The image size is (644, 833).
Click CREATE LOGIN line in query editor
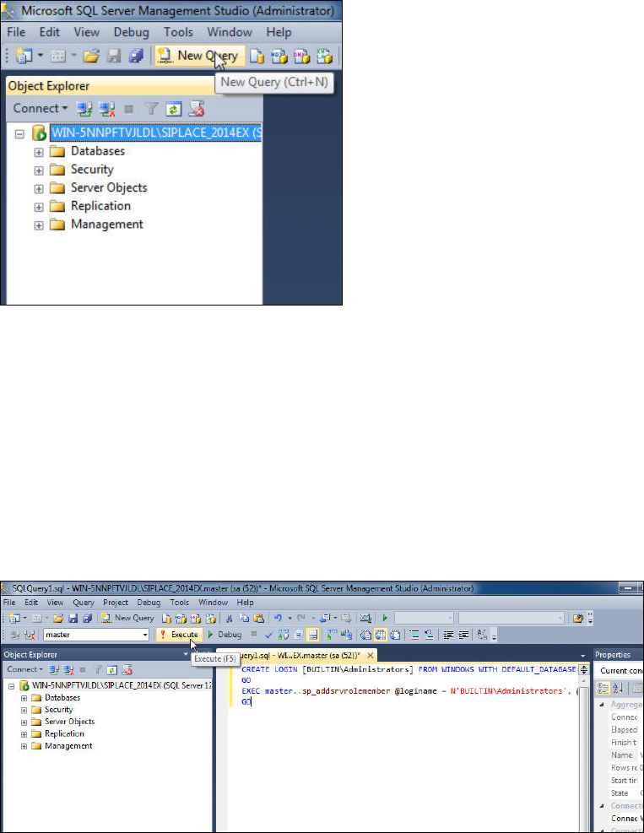[409, 669]
